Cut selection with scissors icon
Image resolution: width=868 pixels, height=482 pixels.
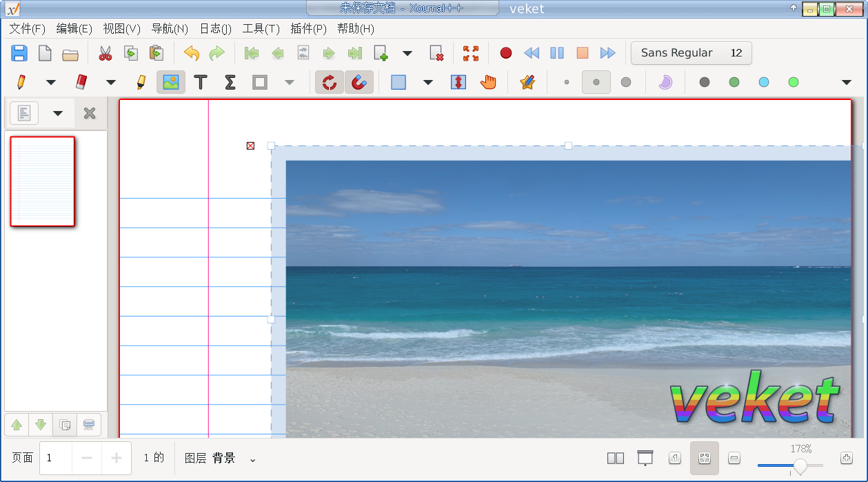point(105,53)
